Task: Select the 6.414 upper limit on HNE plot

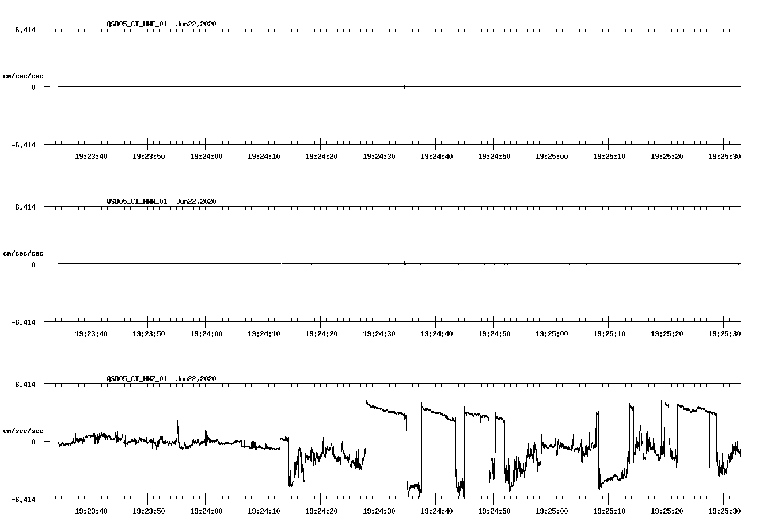Action: 25,29
